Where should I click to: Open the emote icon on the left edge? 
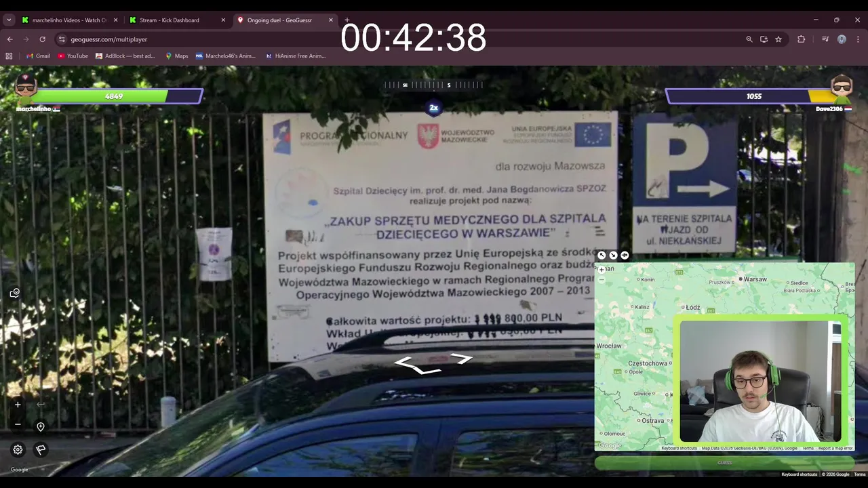(x=15, y=293)
